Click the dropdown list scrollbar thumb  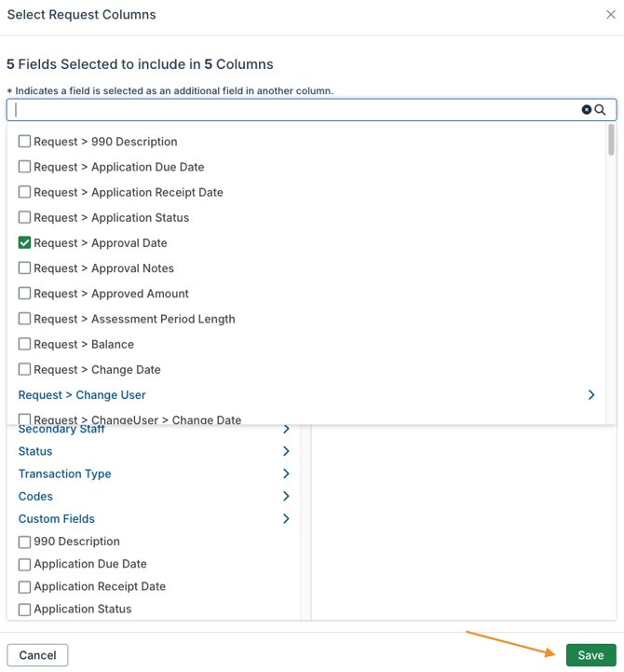[x=611, y=140]
